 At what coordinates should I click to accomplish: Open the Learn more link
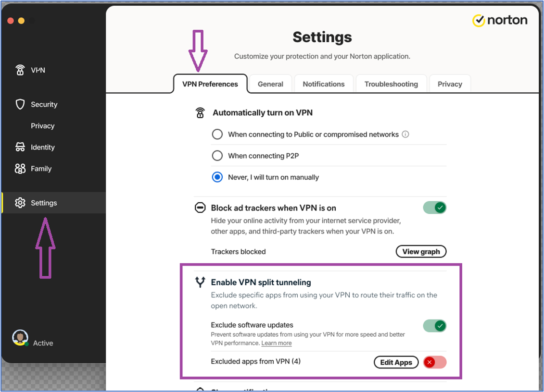(x=276, y=343)
